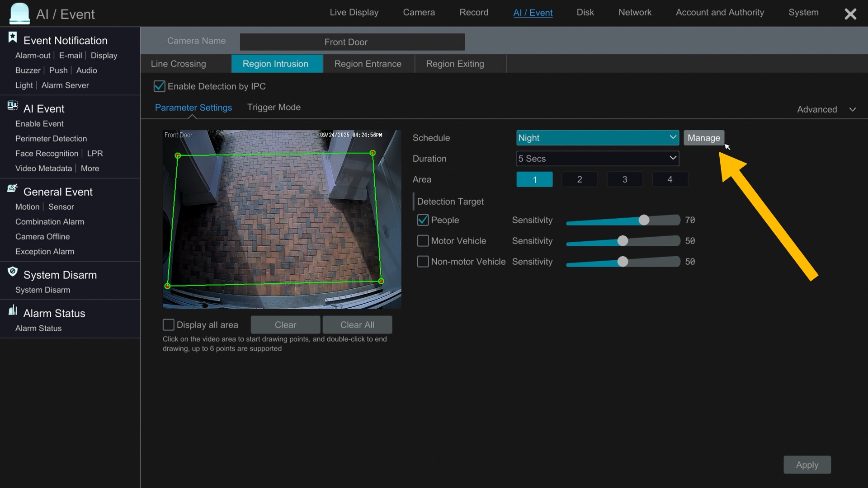
Task: Open Account and Authority menu
Action: click(720, 13)
